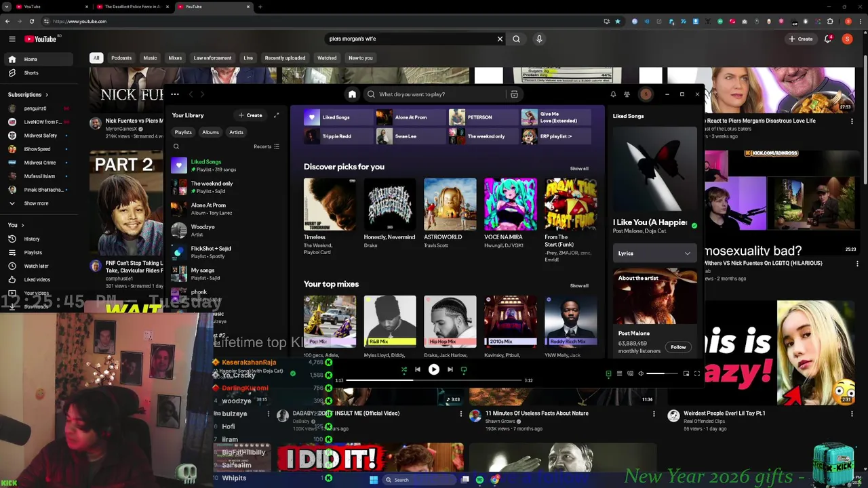This screenshot has width=868, height=488.
Task: Enter Spotify full screen mode
Action: (696, 373)
